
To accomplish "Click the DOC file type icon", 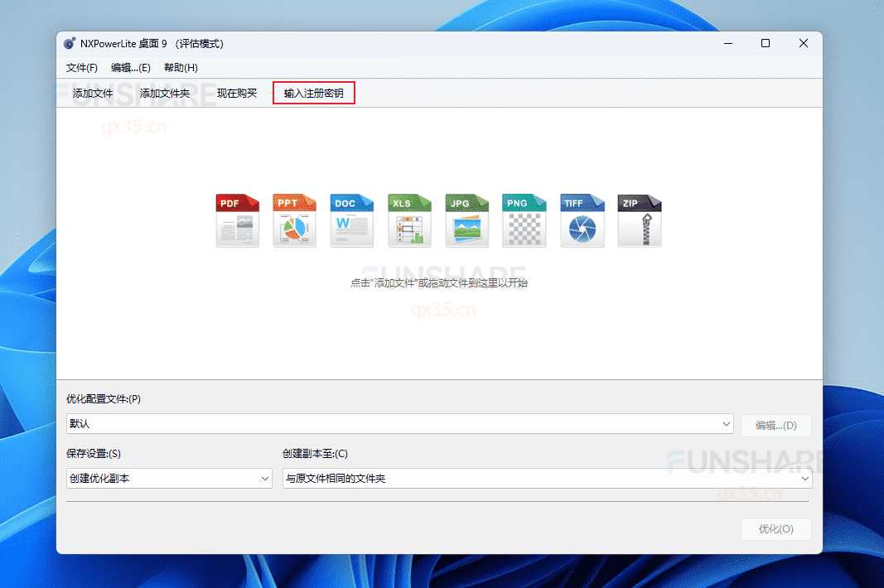I will click(352, 220).
